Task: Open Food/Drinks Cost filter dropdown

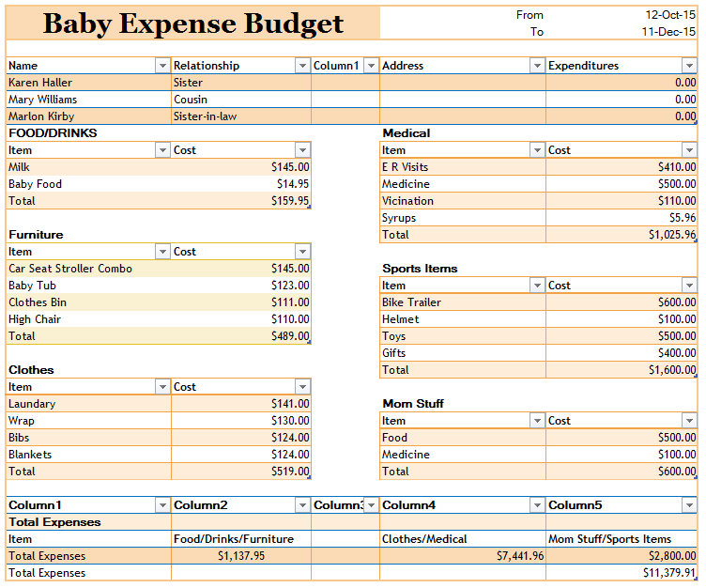Action: click(x=302, y=150)
